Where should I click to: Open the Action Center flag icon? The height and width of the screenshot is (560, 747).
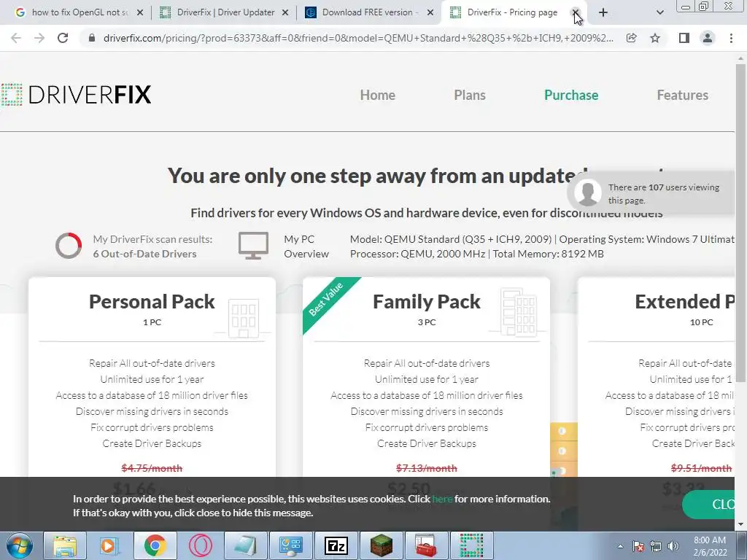coord(638,546)
